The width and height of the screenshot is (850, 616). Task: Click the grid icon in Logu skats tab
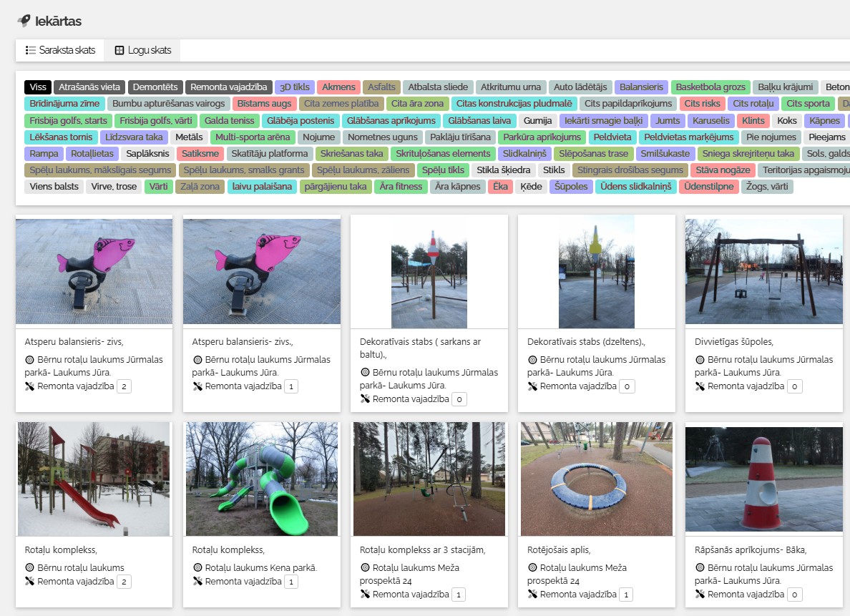pyautogui.click(x=119, y=50)
